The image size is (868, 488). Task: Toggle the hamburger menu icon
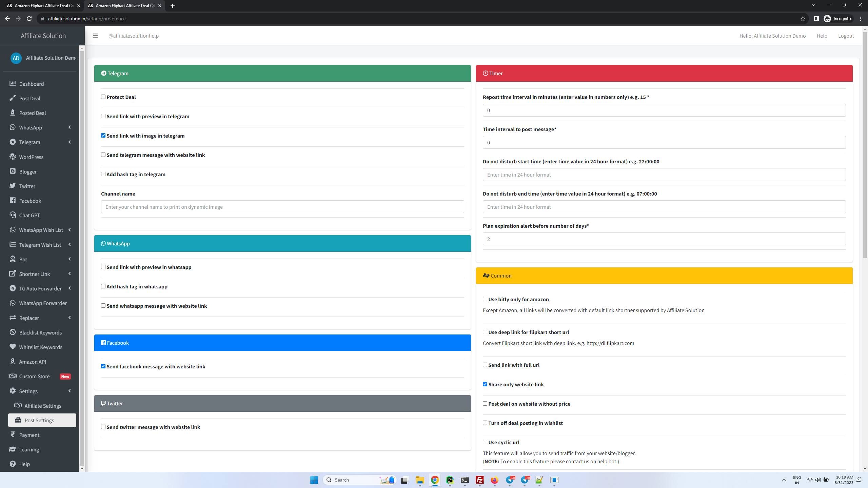point(95,36)
